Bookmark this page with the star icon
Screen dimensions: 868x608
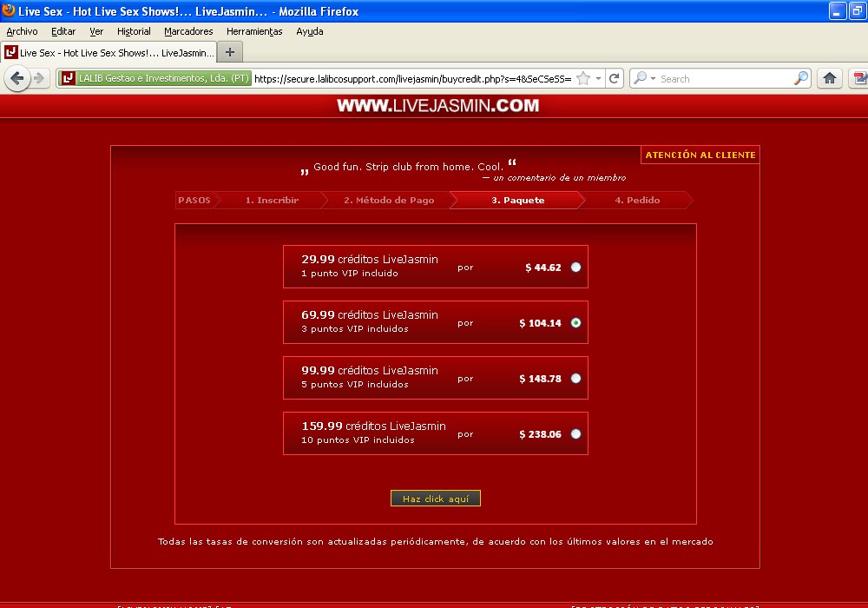[x=583, y=79]
